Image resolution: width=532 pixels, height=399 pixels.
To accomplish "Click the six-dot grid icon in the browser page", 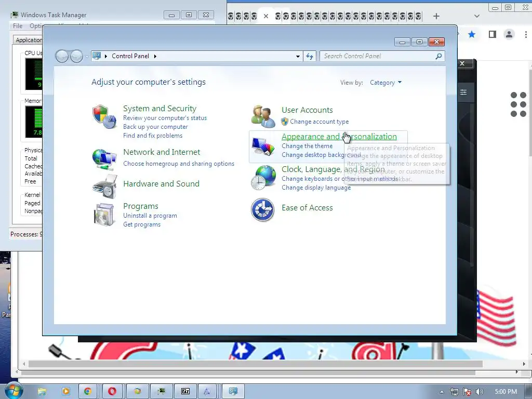I will (518, 104).
